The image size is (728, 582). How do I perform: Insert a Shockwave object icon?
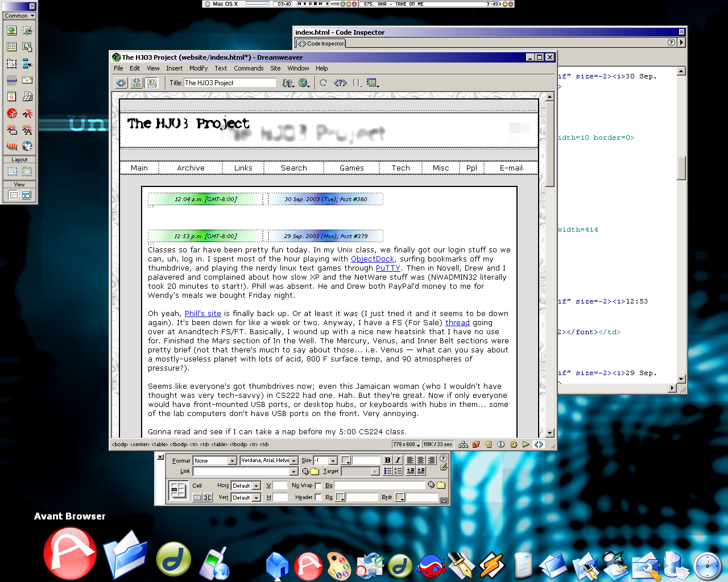pos(11,147)
